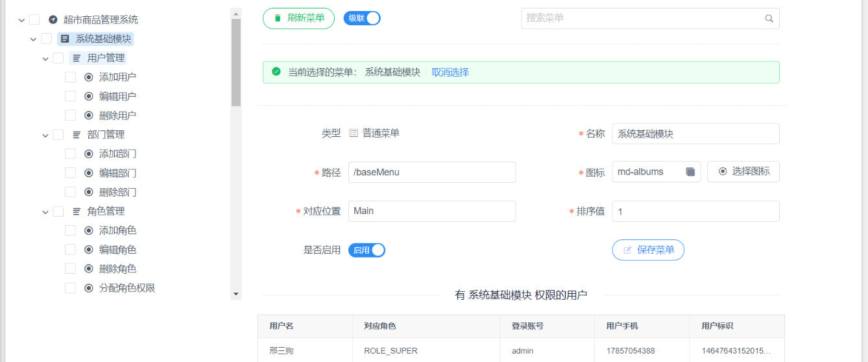This screenshot has height=362, width=868.
Task: Click the navigation icon beside 超市商品管理系统
Action: (x=53, y=20)
